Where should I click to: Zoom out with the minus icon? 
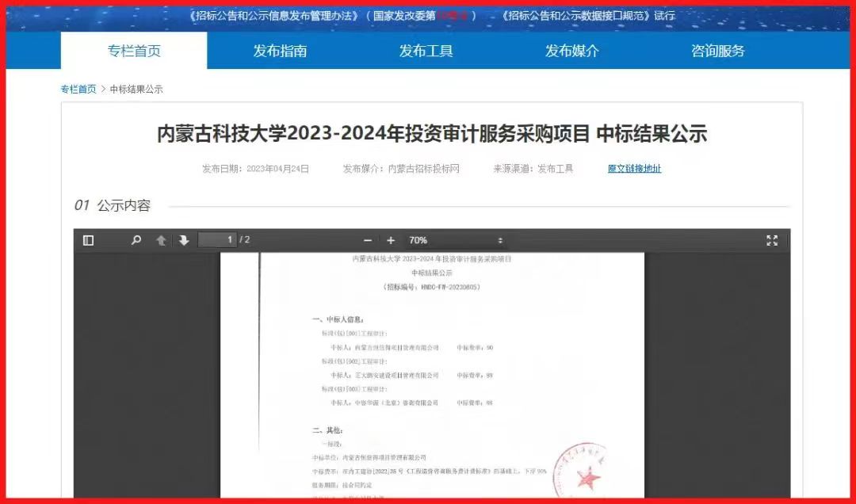pos(367,240)
